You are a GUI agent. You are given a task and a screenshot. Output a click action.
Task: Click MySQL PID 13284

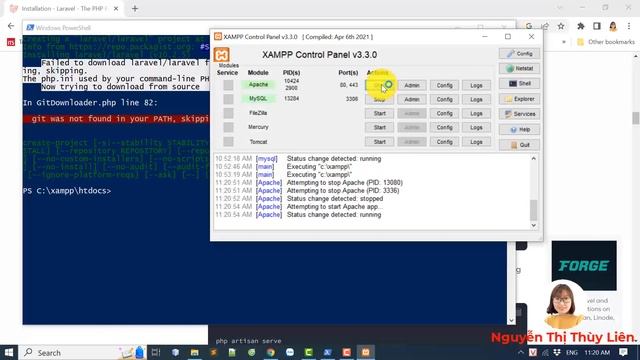coord(291,99)
